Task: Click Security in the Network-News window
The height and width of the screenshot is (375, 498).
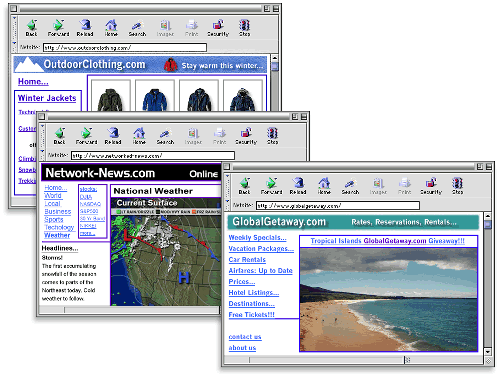Action: [x=246, y=136]
